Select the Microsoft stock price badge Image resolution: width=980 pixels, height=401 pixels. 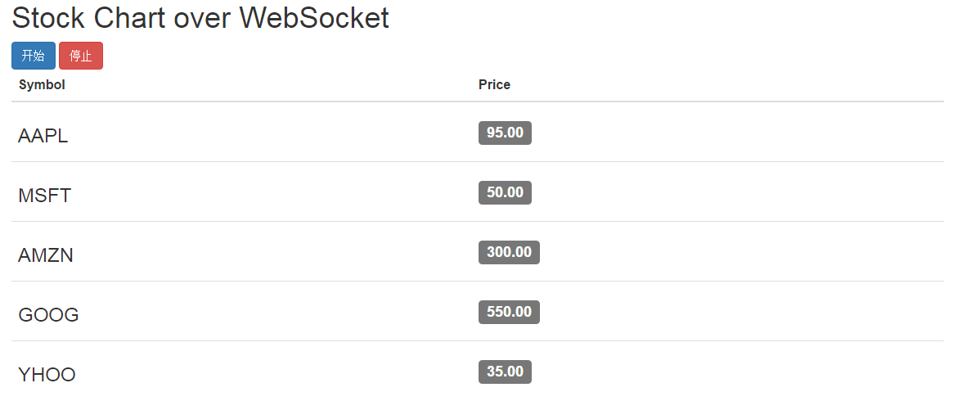[x=505, y=192]
